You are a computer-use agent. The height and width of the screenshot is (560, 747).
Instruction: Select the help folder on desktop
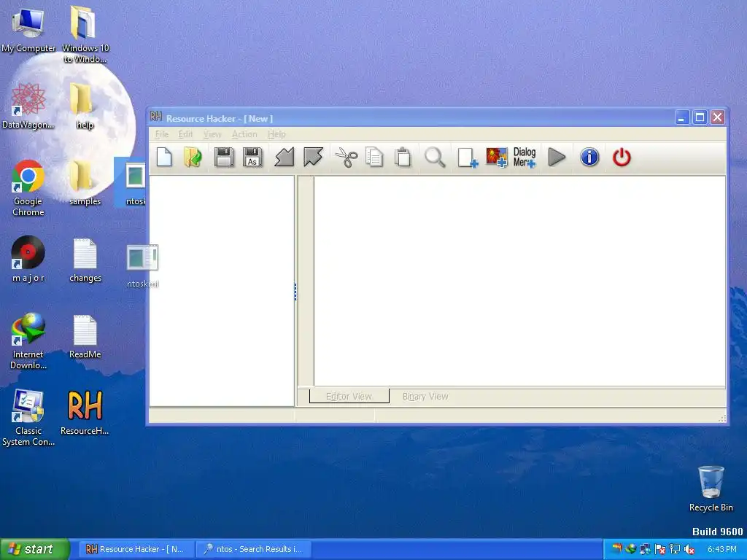[85, 106]
